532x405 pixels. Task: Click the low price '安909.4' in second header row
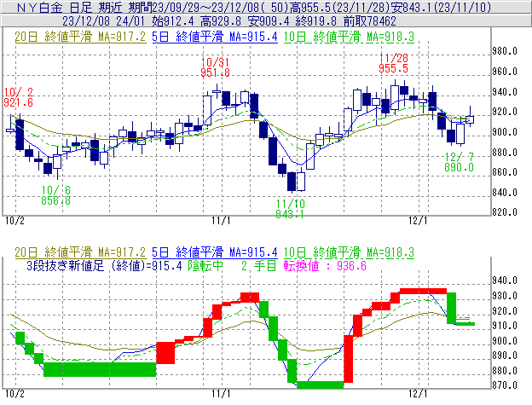268,21
